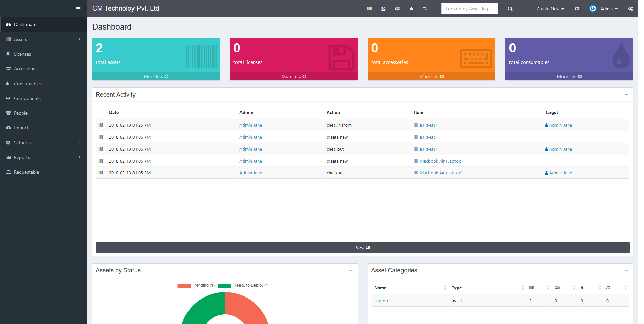Screen dimensions: 644x324
Task: Click More Info on total assets card
Action: click(x=156, y=76)
